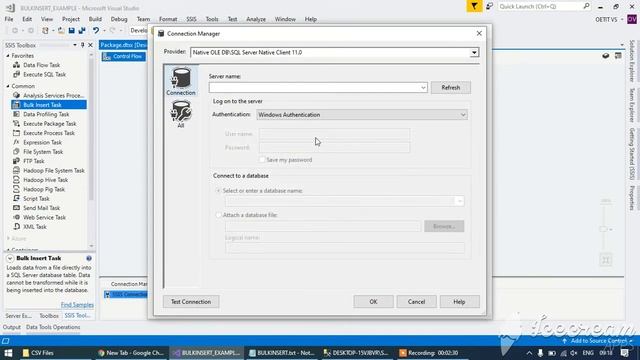Open the Provider dropdown
640x360 pixels.
pos(474,52)
